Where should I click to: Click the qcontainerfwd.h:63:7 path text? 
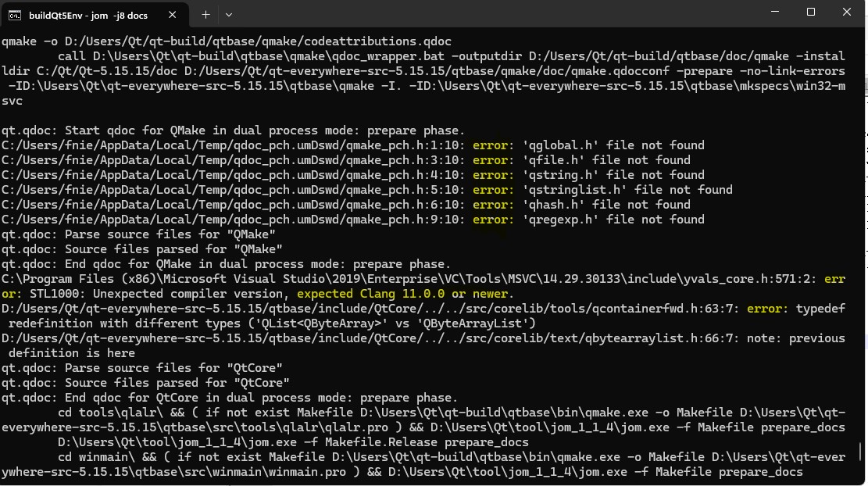coord(370,309)
